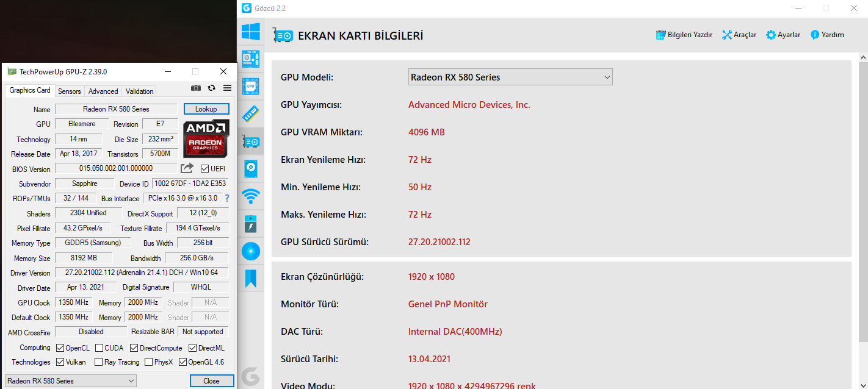This screenshot has width=868, height=389.
Task: Click the Memory Size 8192 MB field
Action: pyautogui.click(x=84, y=258)
